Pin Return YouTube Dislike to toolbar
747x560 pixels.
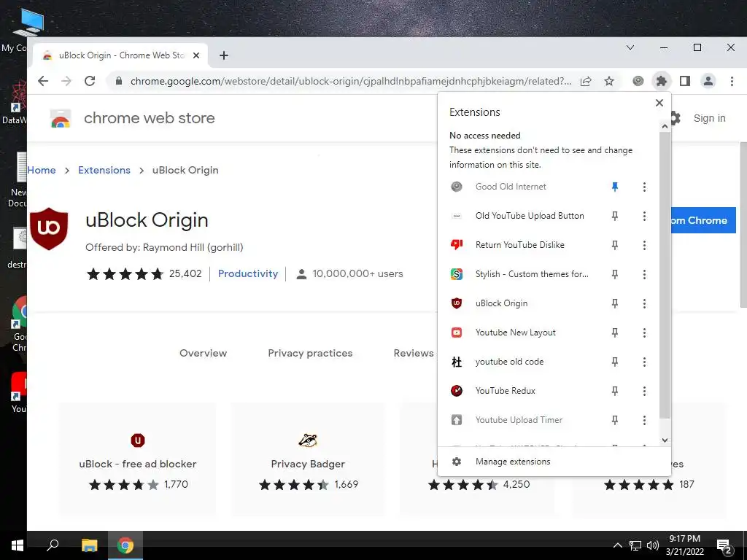point(614,245)
